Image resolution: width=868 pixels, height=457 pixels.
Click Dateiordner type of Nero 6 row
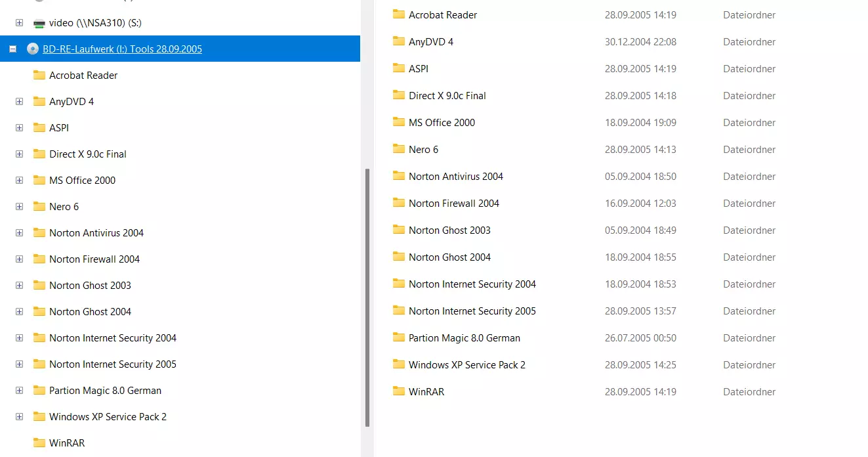(x=749, y=149)
